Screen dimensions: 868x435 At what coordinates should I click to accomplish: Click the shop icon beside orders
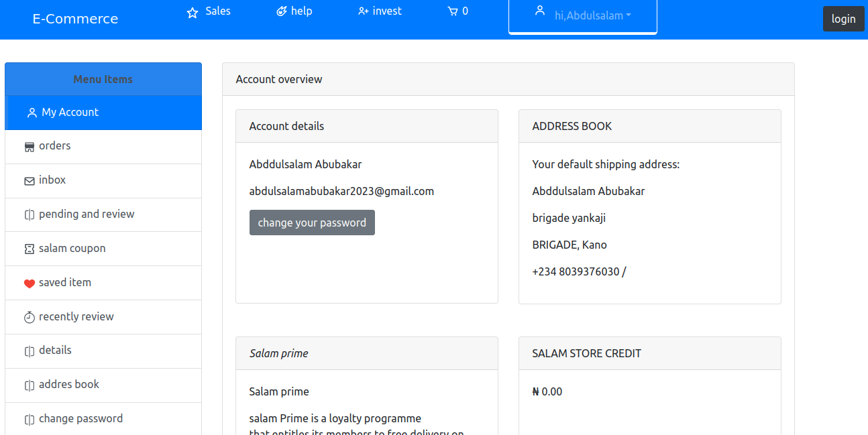click(x=30, y=147)
